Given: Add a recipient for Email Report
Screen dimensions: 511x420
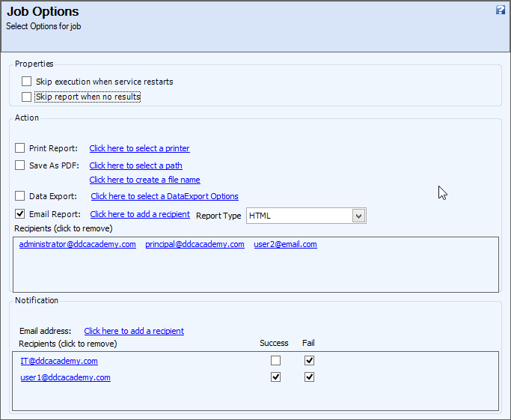Looking at the screenshot, I should pos(140,214).
